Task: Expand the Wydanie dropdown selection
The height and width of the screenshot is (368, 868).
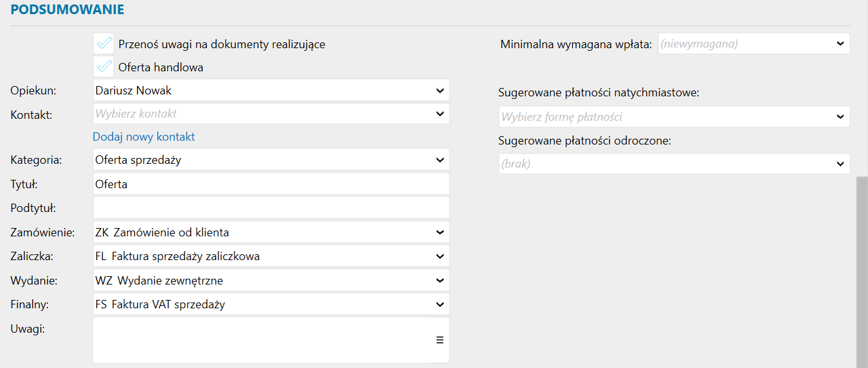Action: click(x=440, y=280)
